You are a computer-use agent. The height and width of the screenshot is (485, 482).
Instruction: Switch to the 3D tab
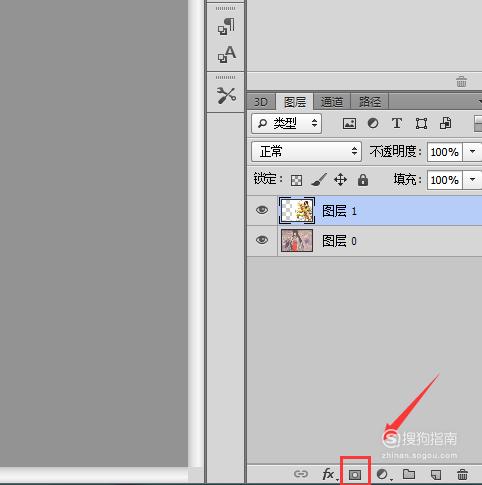tap(261, 102)
